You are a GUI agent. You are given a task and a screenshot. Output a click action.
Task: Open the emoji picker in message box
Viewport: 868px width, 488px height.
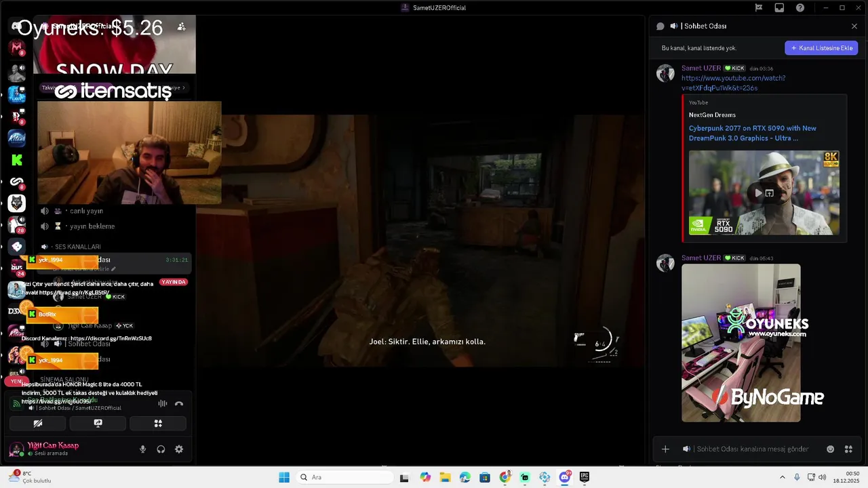pyautogui.click(x=831, y=449)
